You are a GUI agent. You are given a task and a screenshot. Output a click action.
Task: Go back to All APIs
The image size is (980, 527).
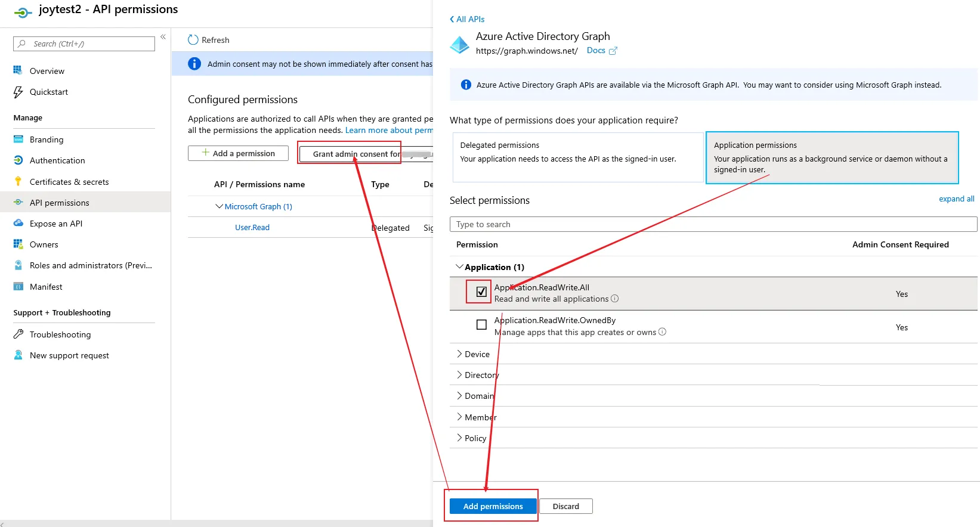click(471, 19)
